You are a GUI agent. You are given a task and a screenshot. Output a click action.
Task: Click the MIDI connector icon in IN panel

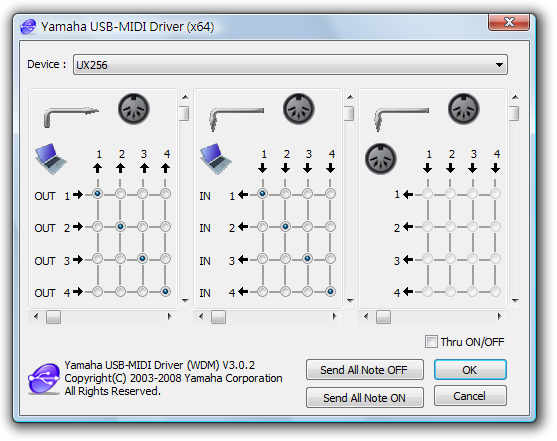click(x=299, y=109)
